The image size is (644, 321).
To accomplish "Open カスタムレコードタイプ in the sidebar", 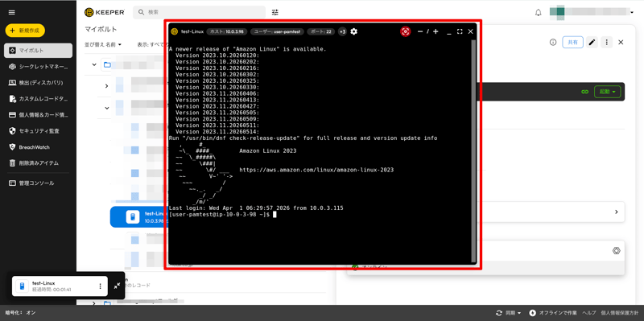I will click(x=38, y=99).
